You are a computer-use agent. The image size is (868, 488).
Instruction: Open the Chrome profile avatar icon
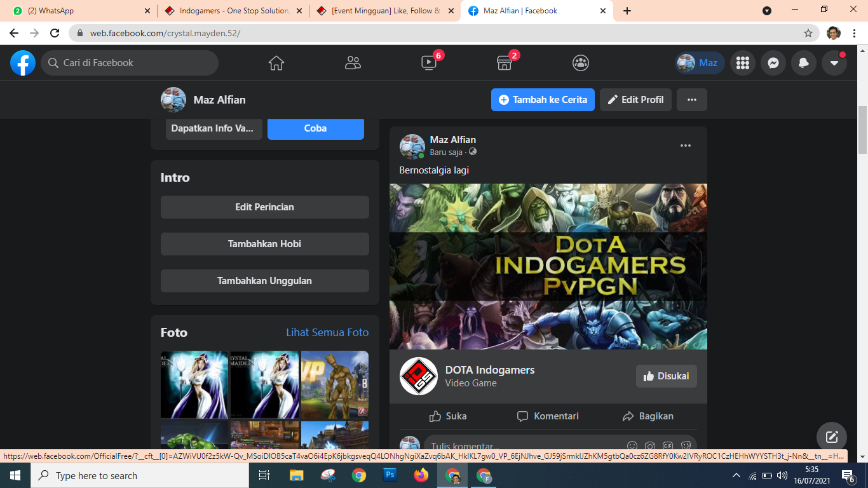click(834, 33)
